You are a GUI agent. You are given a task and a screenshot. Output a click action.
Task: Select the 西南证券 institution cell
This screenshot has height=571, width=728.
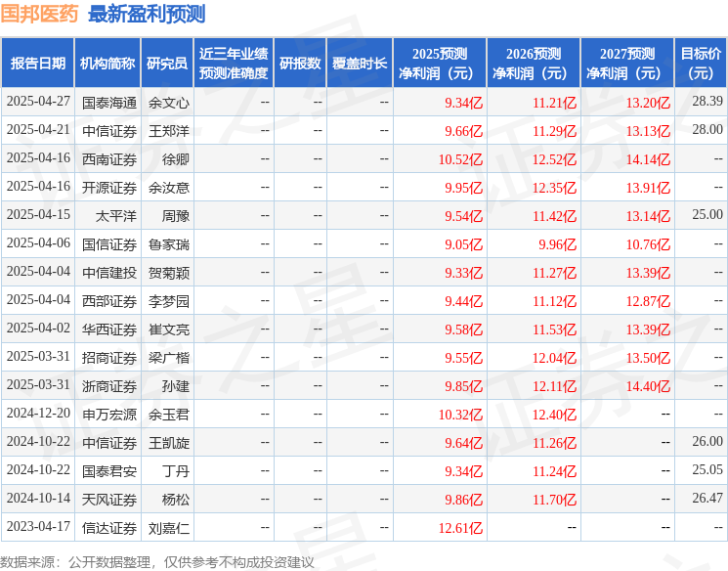(x=109, y=159)
